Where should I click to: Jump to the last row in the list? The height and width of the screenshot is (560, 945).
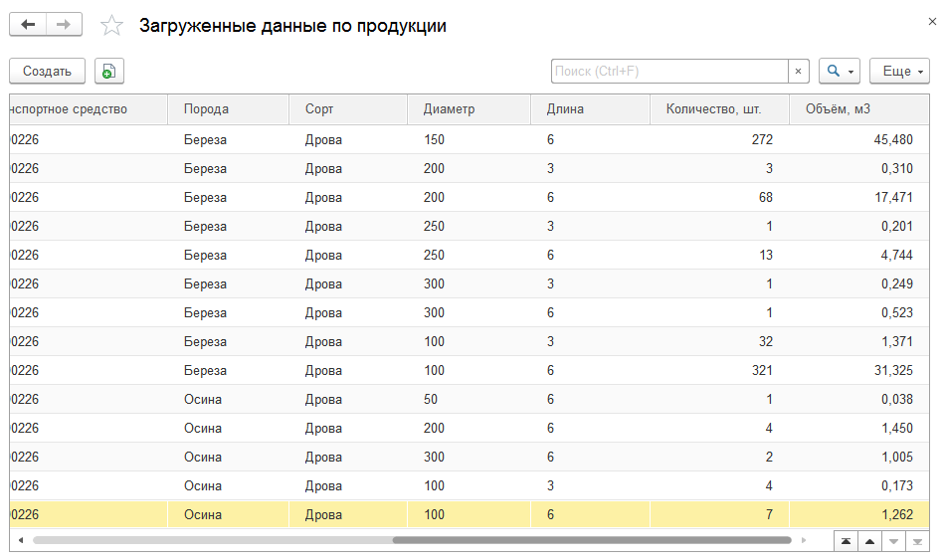(x=917, y=541)
